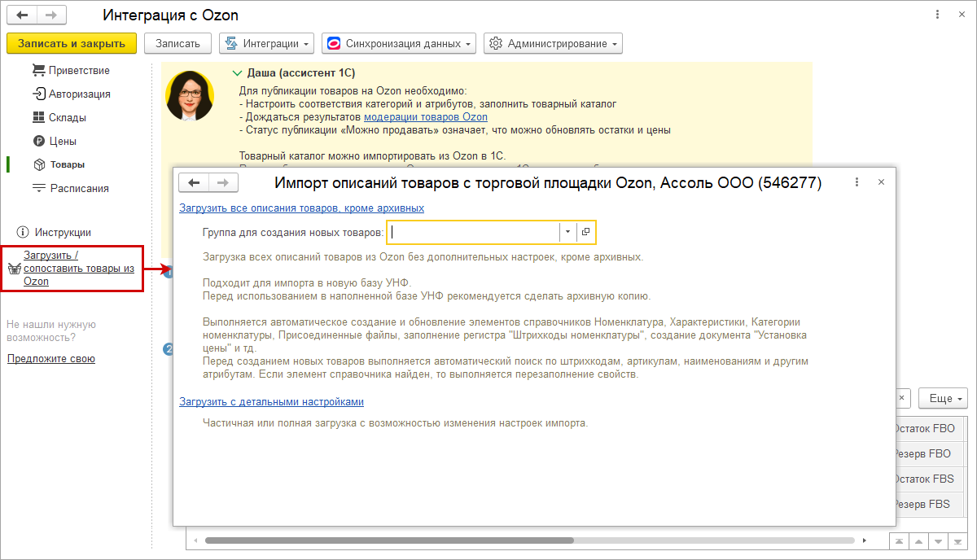Click the login arrow icon beside Авторизация
This screenshot has width=977, height=560.
[38, 94]
